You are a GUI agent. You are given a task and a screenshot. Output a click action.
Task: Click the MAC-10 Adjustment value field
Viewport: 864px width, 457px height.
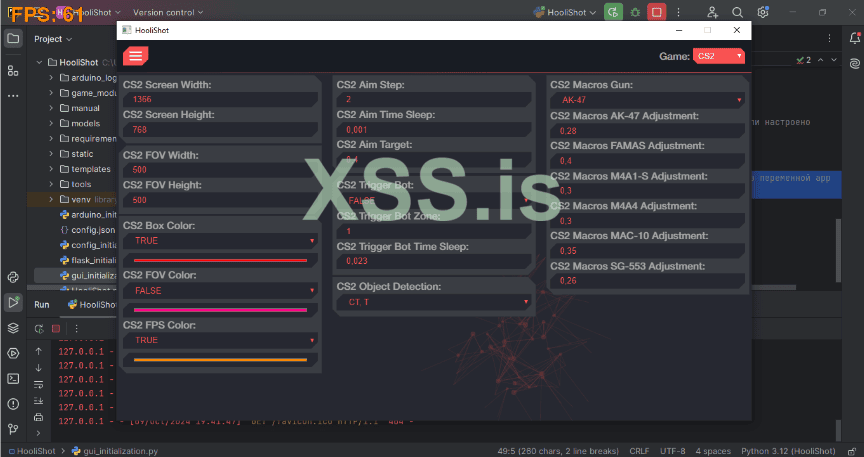[647, 250]
